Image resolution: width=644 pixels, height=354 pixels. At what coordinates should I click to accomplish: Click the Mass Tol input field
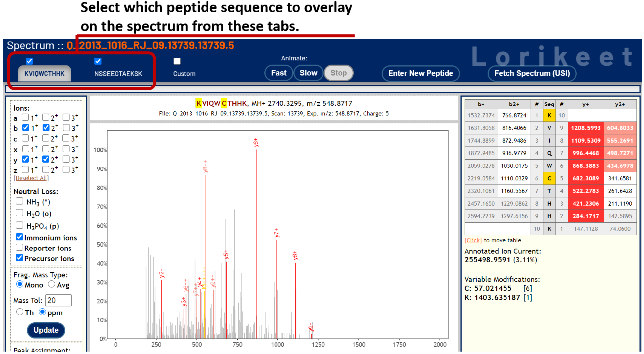tap(59, 300)
